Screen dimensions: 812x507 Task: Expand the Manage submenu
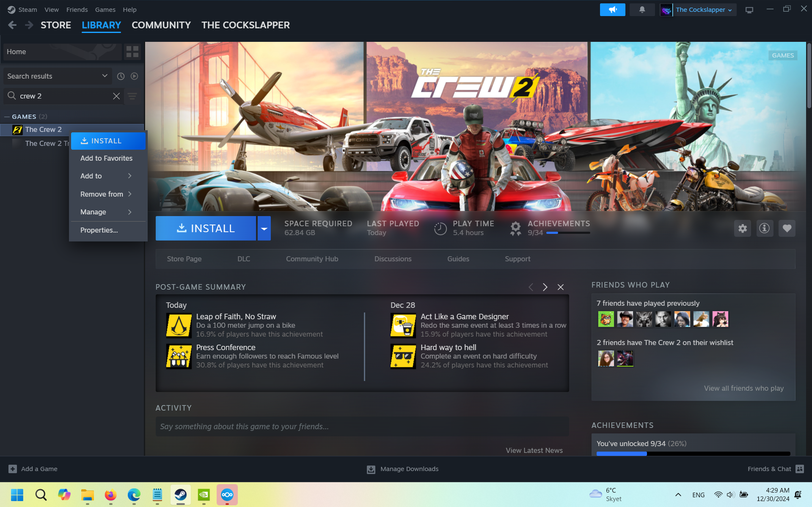point(108,212)
